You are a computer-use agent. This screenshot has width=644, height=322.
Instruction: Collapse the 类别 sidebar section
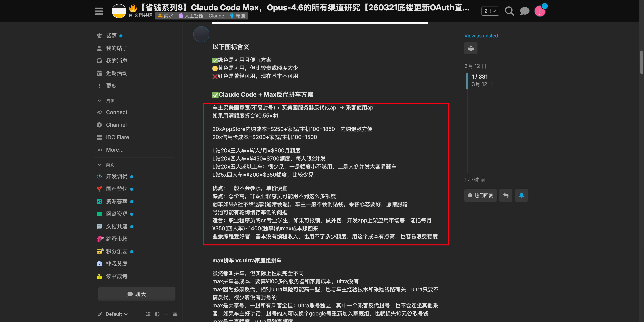tap(99, 165)
